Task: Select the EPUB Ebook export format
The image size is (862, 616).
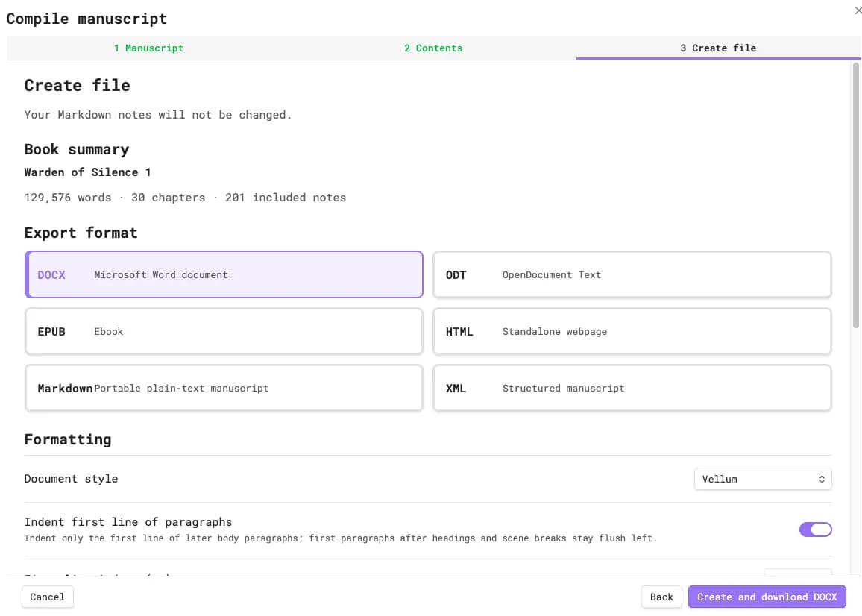Action: coord(224,331)
